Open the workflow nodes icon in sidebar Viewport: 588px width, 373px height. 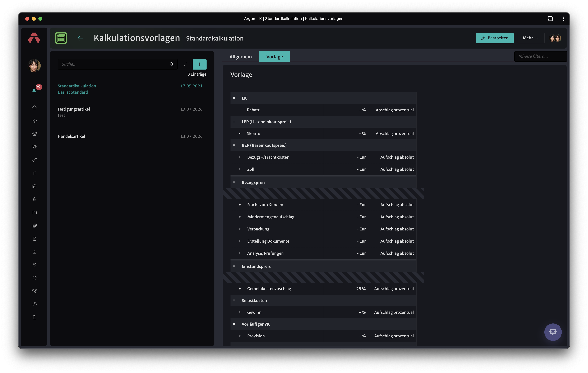[34, 291]
